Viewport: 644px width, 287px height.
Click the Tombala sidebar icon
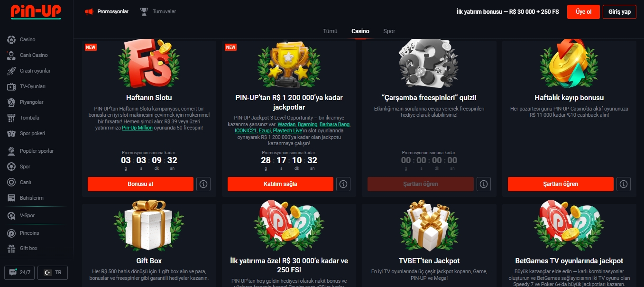tap(11, 118)
